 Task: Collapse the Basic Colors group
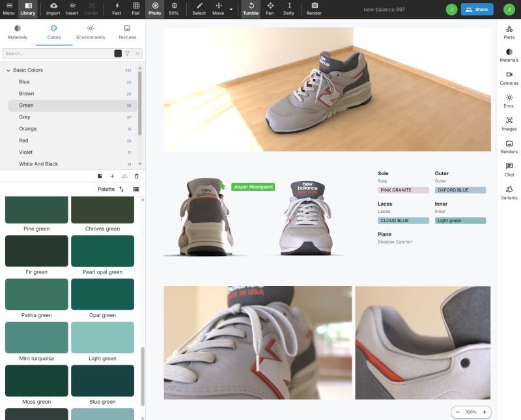pyautogui.click(x=8, y=70)
